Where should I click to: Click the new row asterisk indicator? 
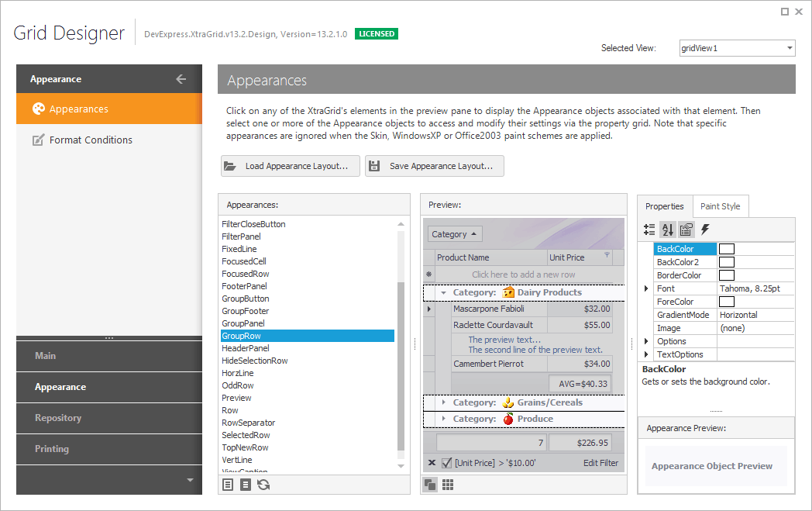pos(428,274)
